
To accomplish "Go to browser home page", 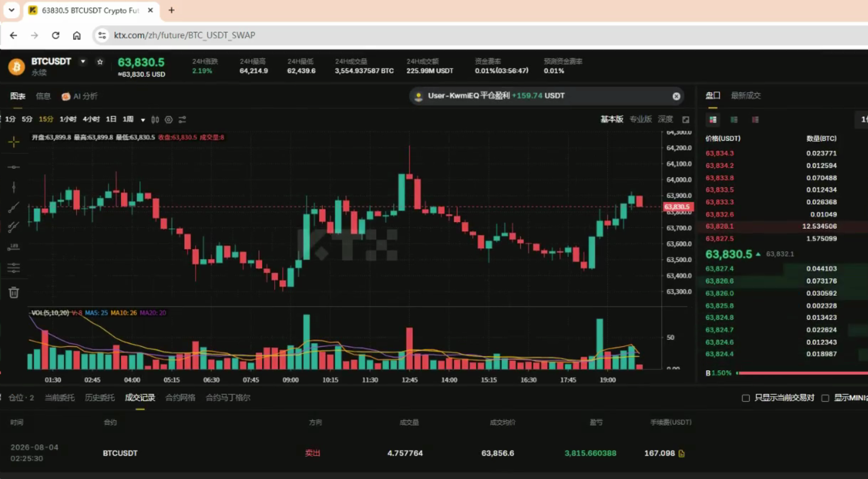I will click(77, 35).
